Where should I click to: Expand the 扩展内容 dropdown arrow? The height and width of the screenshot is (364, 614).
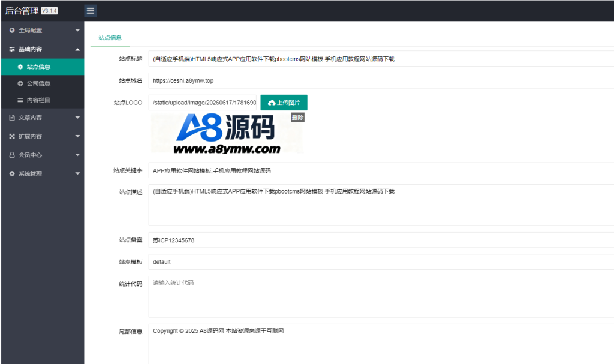click(x=77, y=136)
